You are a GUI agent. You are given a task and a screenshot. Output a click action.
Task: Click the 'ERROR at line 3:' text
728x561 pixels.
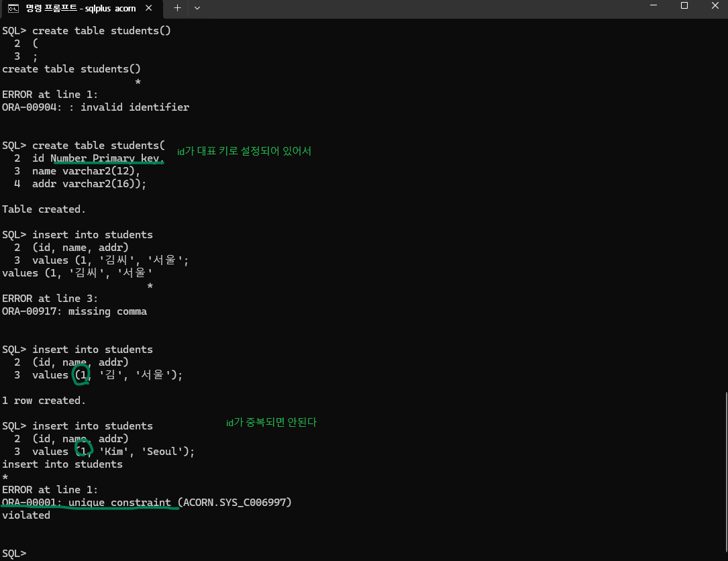pos(50,299)
